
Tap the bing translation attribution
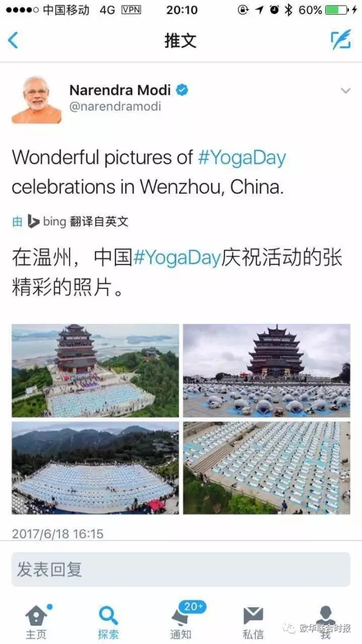point(70,222)
